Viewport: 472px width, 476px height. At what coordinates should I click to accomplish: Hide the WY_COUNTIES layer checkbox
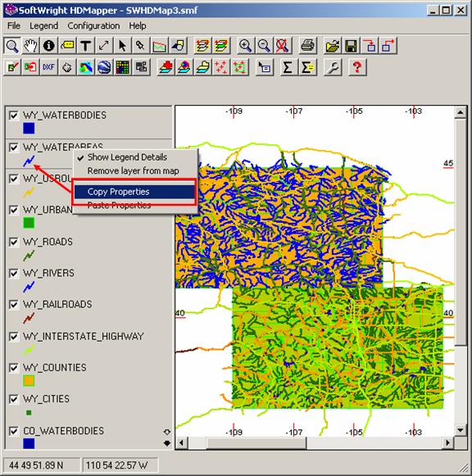click(14, 368)
